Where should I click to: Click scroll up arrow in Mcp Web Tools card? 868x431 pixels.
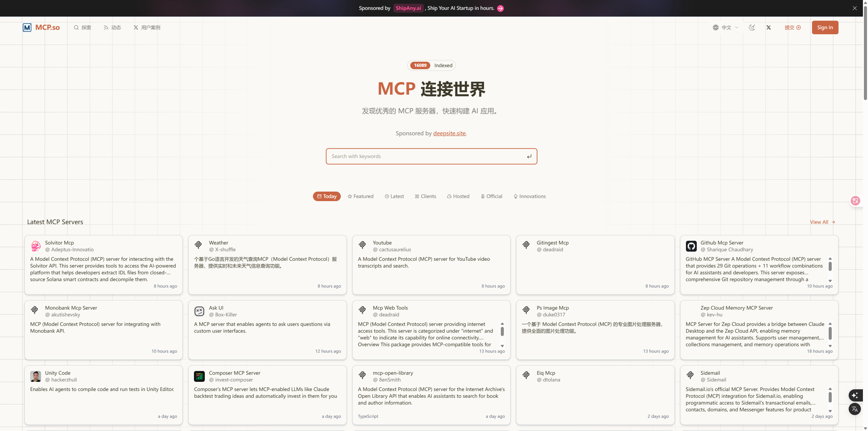tap(502, 324)
